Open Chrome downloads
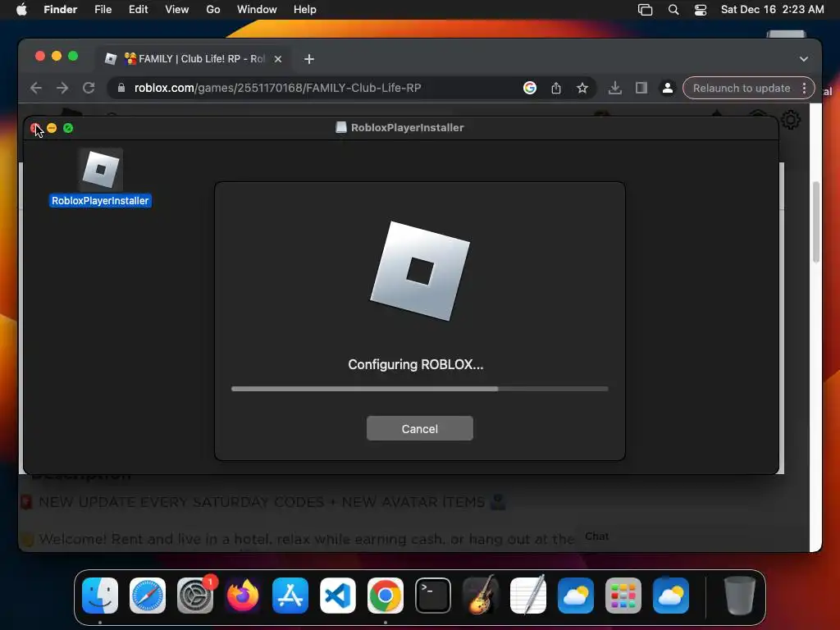This screenshot has height=630, width=840. [x=615, y=88]
